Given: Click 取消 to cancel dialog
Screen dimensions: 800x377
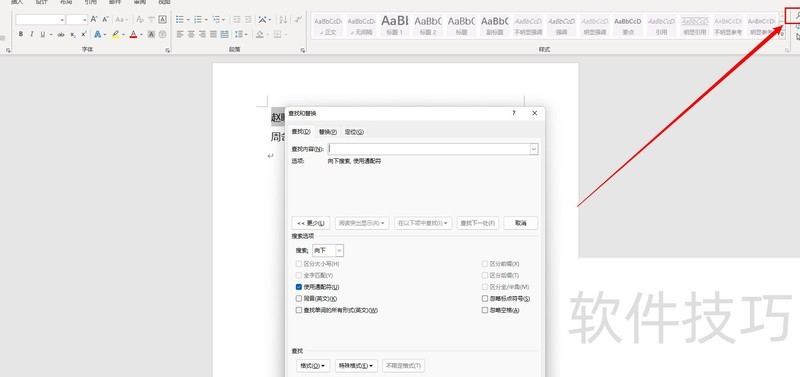Looking at the screenshot, I should point(520,223).
